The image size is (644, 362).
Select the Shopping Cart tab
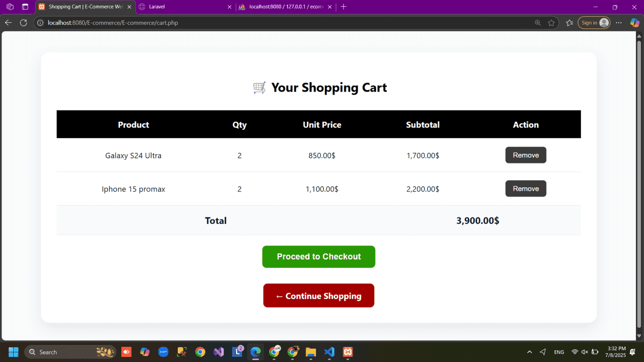tap(85, 7)
